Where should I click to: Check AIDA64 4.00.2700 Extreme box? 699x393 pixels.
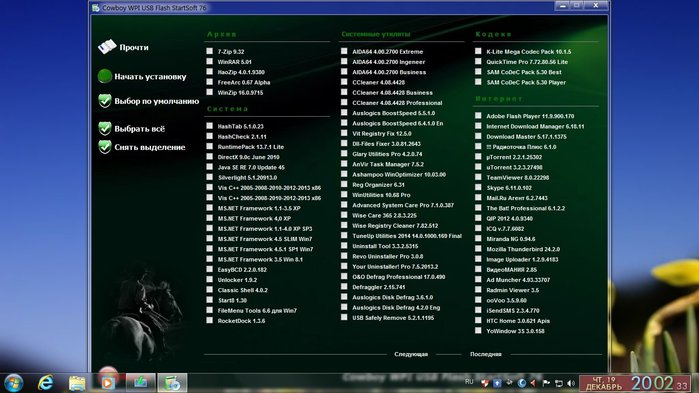click(x=344, y=51)
